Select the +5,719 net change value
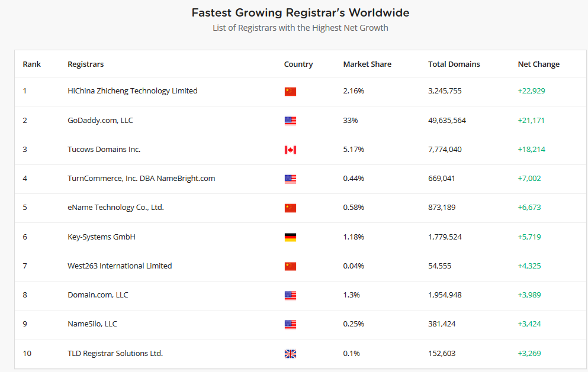Image resolution: width=588 pixels, height=372 pixels. point(529,237)
